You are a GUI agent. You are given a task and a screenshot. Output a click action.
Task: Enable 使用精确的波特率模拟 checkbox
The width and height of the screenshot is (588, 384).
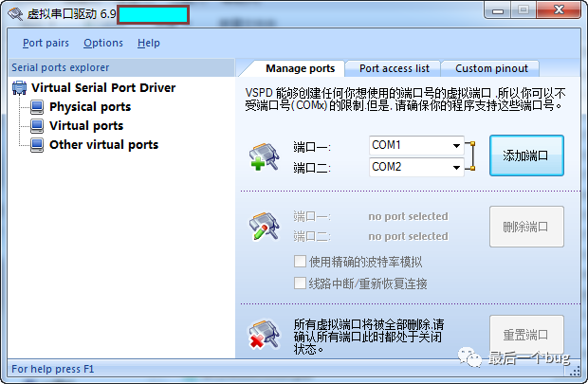point(300,262)
